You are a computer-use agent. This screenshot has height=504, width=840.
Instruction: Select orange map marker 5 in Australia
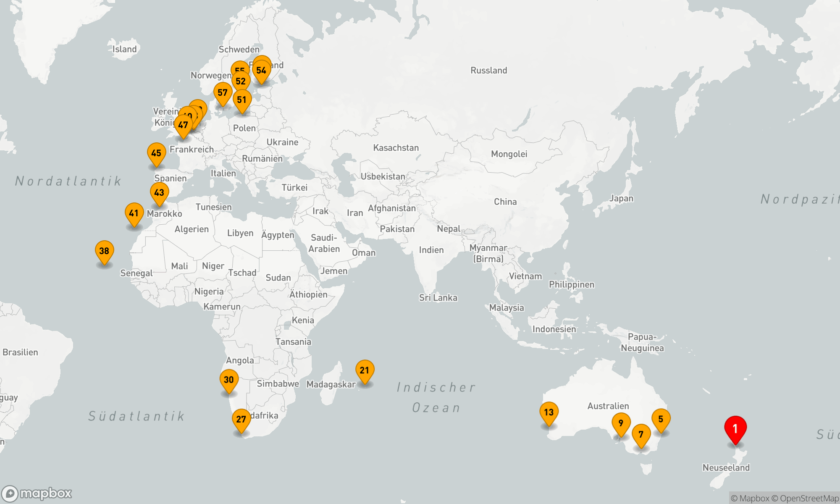pos(661,419)
